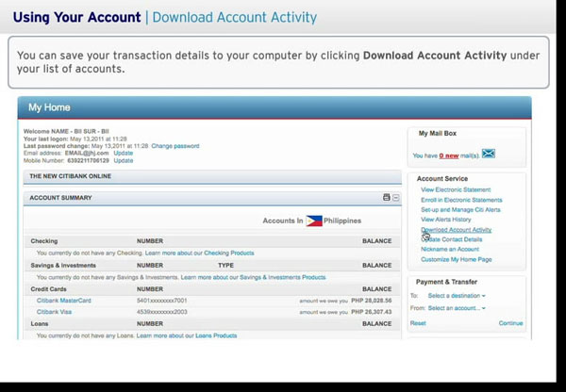Image resolution: width=566 pixels, height=392 pixels.
Task: Open the 0 new mails link
Action: click(x=449, y=155)
